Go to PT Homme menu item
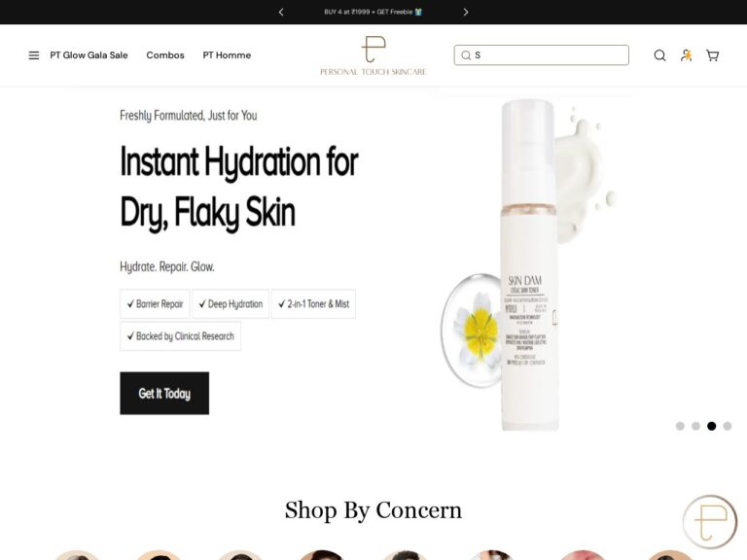 pos(227,55)
